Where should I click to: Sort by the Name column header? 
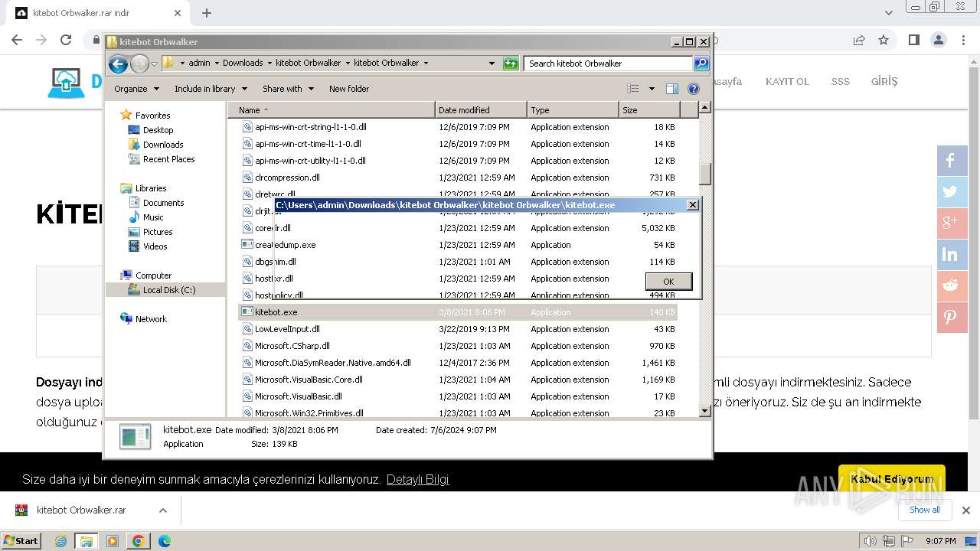click(332, 110)
